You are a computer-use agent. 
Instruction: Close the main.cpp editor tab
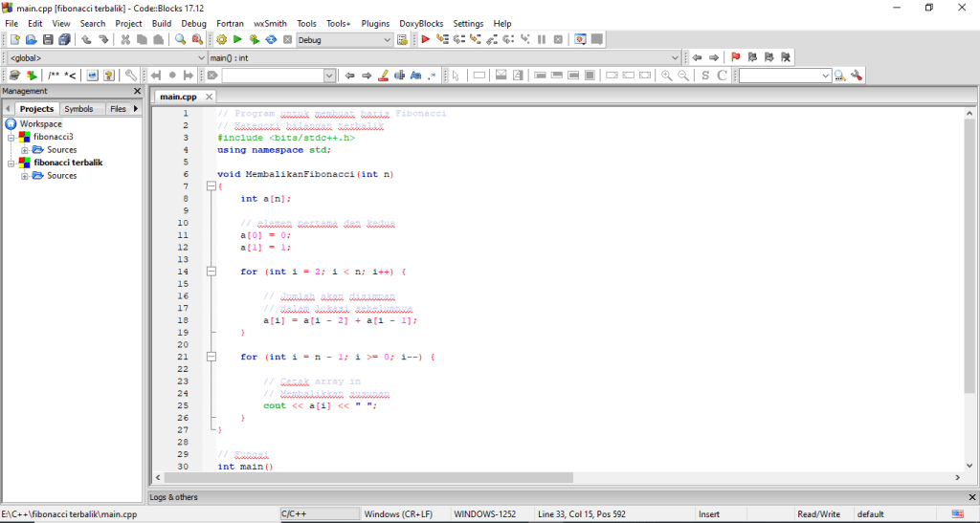click(209, 97)
